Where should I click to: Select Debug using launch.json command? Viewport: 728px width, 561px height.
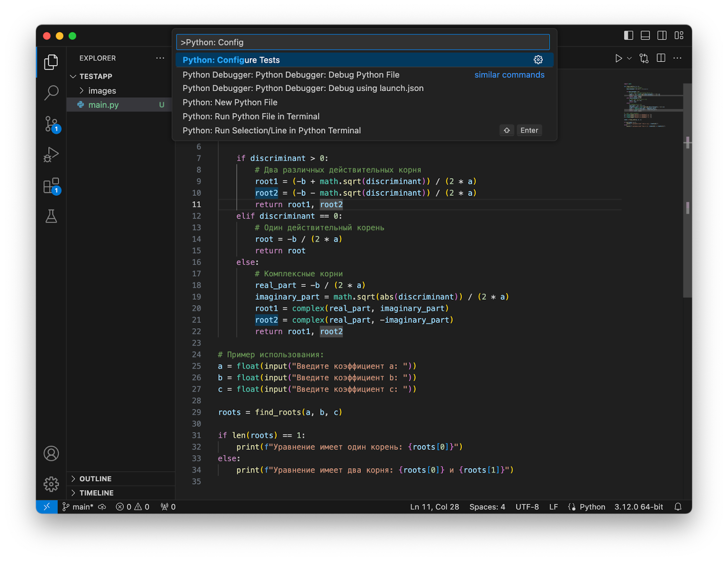(x=364, y=88)
